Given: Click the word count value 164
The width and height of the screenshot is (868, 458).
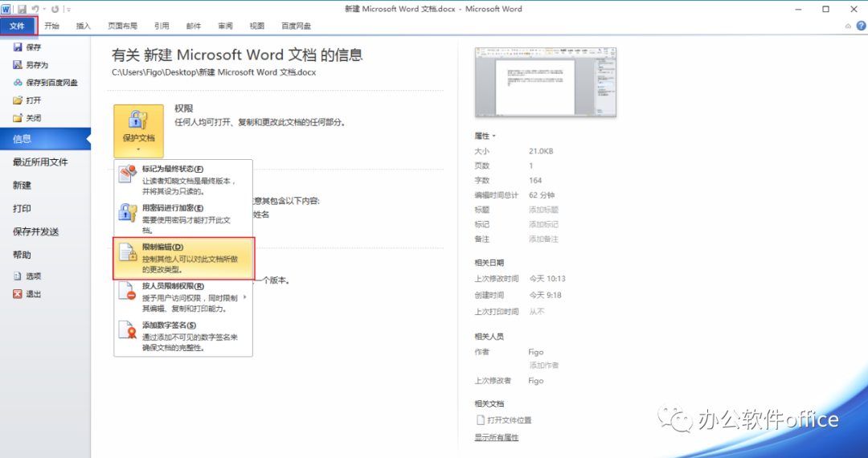Looking at the screenshot, I should [535, 180].
